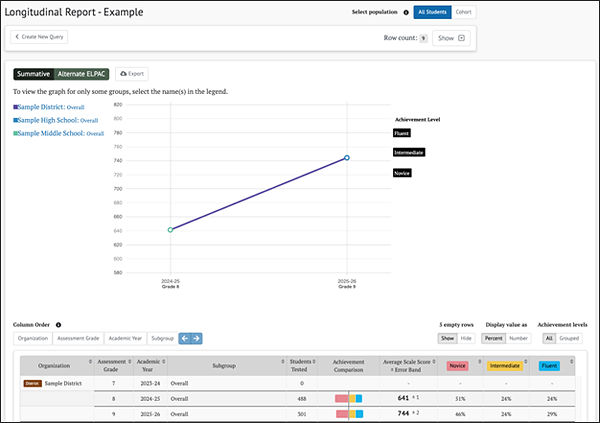Viewport: 600px width, 423px height.
Task: Click the Novice 51% cell
Action: pos(460,399)
